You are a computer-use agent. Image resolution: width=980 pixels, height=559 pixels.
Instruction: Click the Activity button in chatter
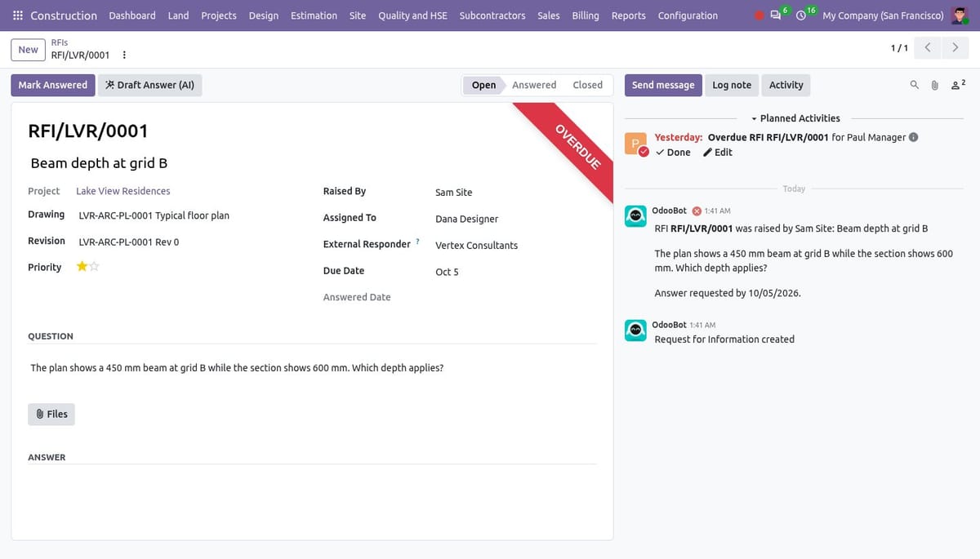pos(786,85)
